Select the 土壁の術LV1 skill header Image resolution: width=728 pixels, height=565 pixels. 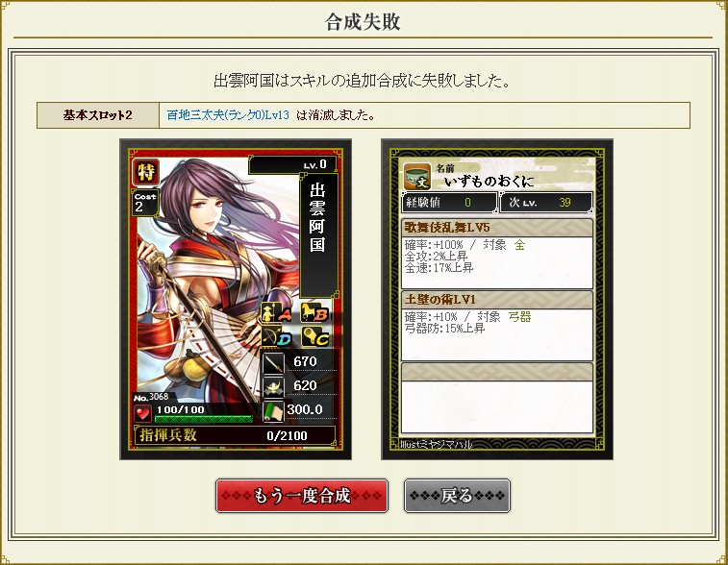[497, 299]
